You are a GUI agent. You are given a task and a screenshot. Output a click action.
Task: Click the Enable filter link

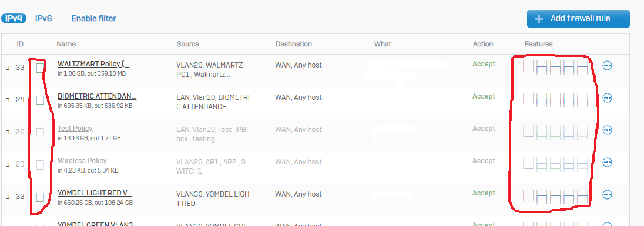(93, 18)
